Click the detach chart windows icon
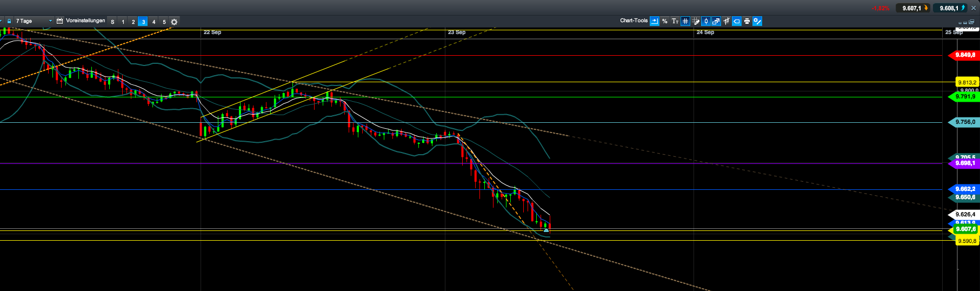The image size is (980, 291). 716,21
